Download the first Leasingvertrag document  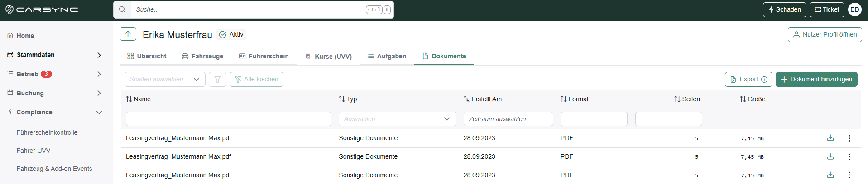pyautogui.click(x=830, y=138)
